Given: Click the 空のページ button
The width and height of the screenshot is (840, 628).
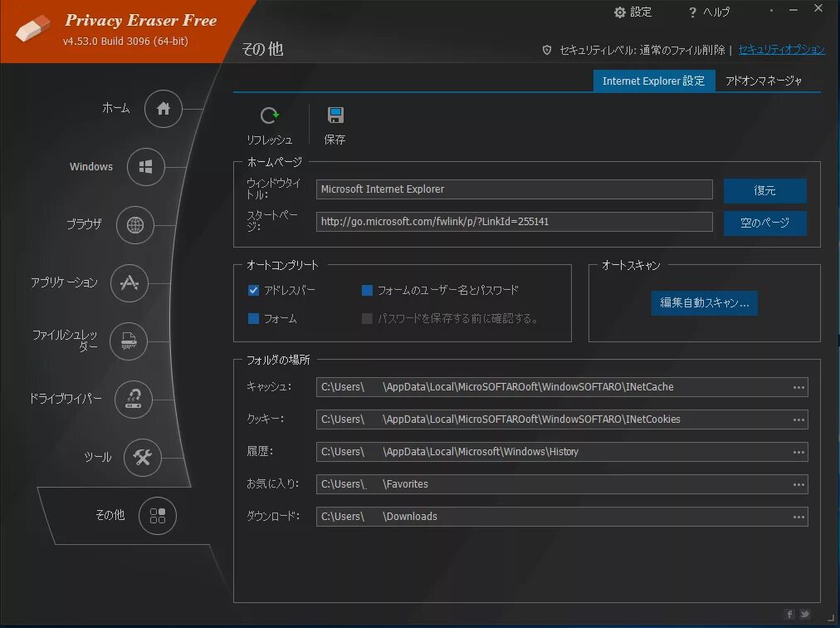Looking at the screenshot, I should pos(764,223).
